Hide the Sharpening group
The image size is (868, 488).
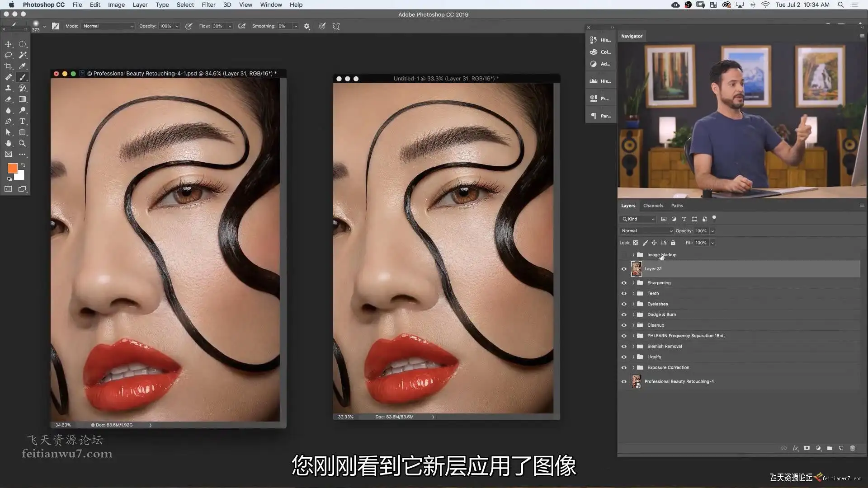[624, 283]
